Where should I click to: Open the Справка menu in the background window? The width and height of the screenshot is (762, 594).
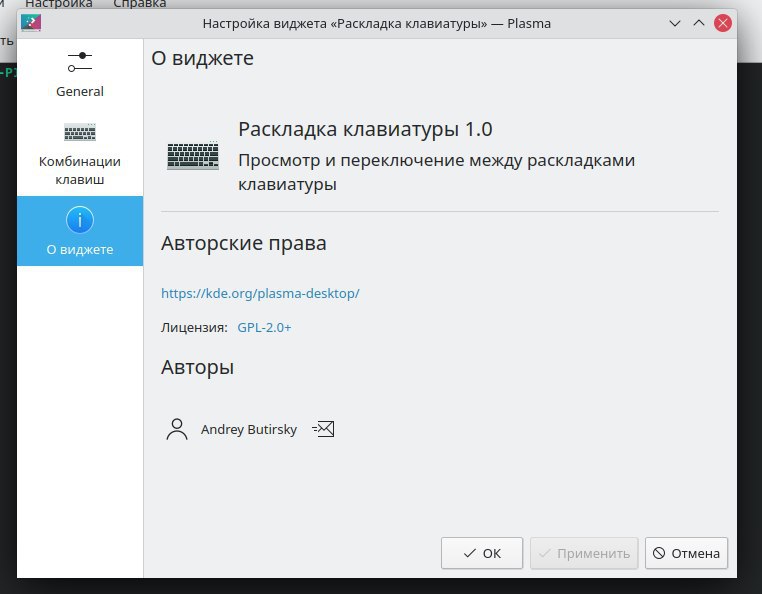click(x=139, y=4)
